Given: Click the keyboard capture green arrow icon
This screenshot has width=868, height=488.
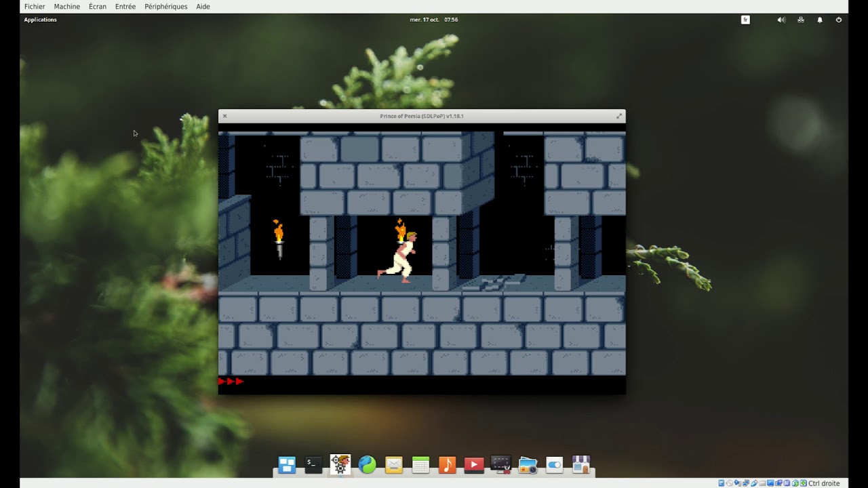Looking at the screenshot, I should 804,483.
